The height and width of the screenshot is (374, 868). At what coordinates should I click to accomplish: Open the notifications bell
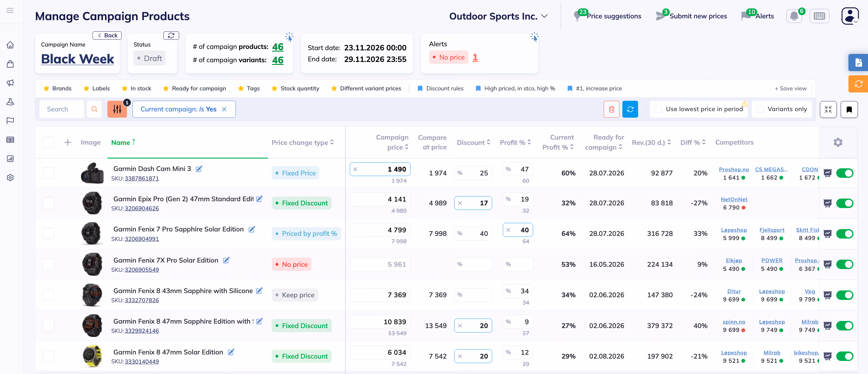794,16
